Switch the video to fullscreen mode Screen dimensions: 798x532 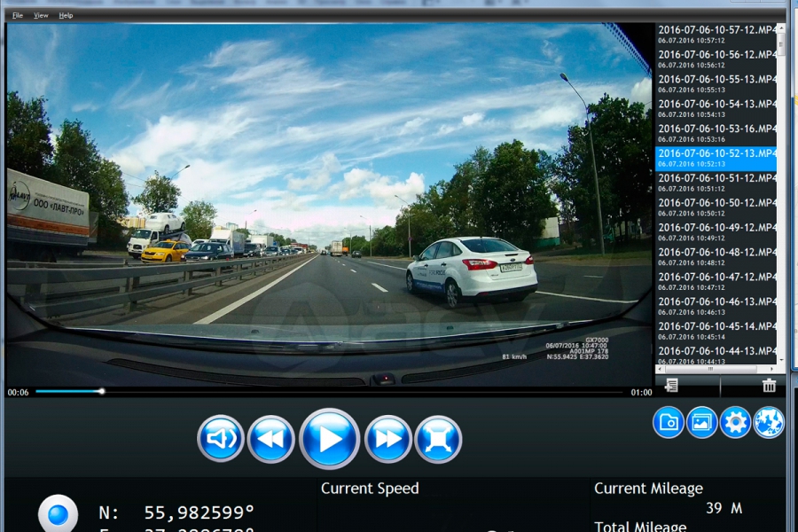point(438,439)
